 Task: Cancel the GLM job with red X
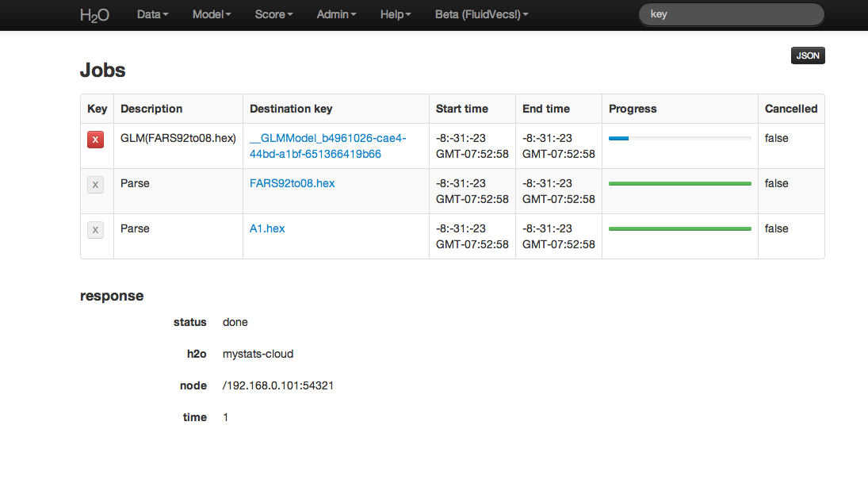coord(95,140)
